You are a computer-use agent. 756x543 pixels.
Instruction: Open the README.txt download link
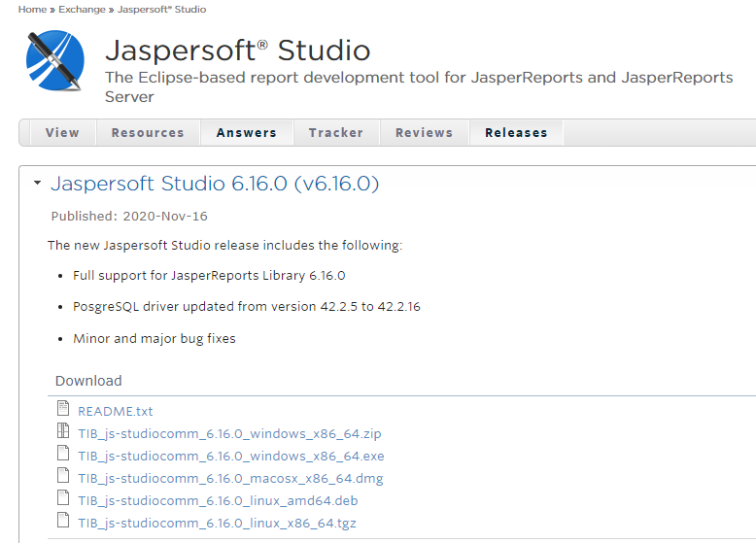(116, 412)
